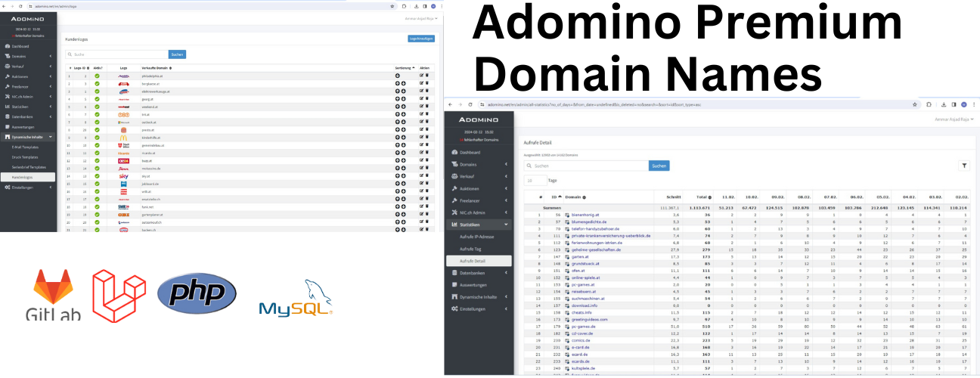Sort by the Sortierung column header
The height and width of the screenshot is (378, 980).
point(404,67)
